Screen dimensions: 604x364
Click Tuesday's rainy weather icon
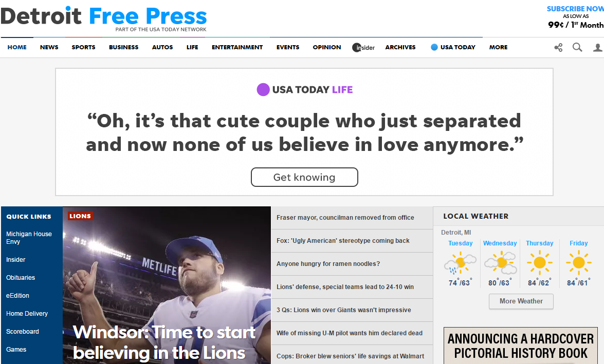click(460, 263)
